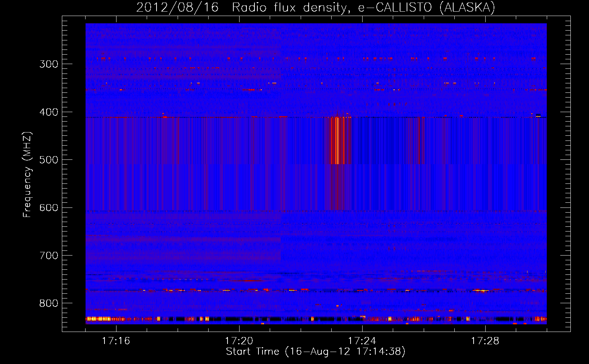Screen dimensions: 589x364
Task: Click the 600 frequency tick label
Action: pyautogui.click(x=49, y=208)
